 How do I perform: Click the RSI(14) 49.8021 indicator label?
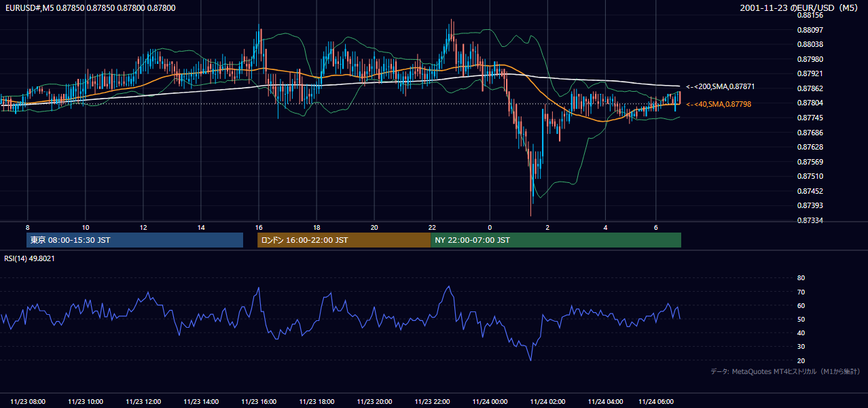coord(29,258)
